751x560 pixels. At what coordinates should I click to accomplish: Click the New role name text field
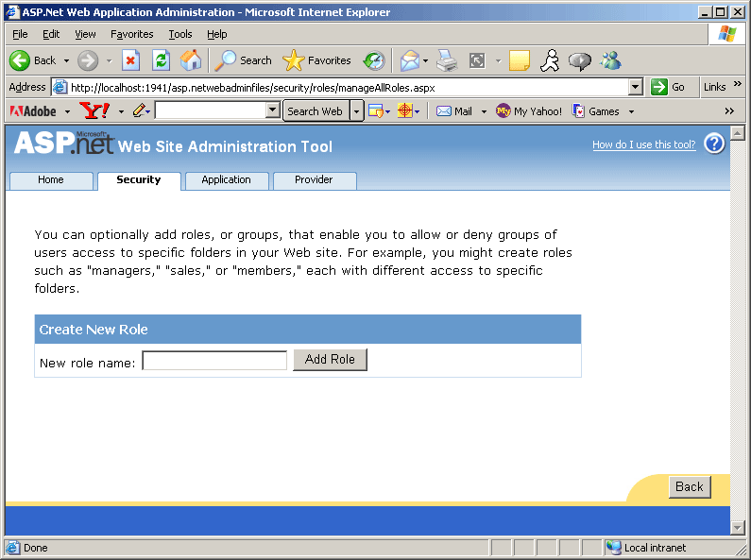tap(214, 361)
